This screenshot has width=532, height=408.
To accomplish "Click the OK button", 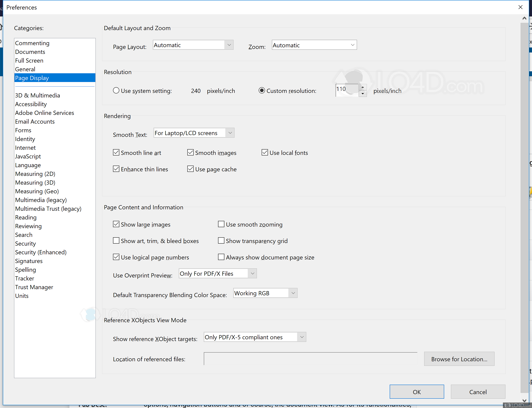I will (417, 392).
